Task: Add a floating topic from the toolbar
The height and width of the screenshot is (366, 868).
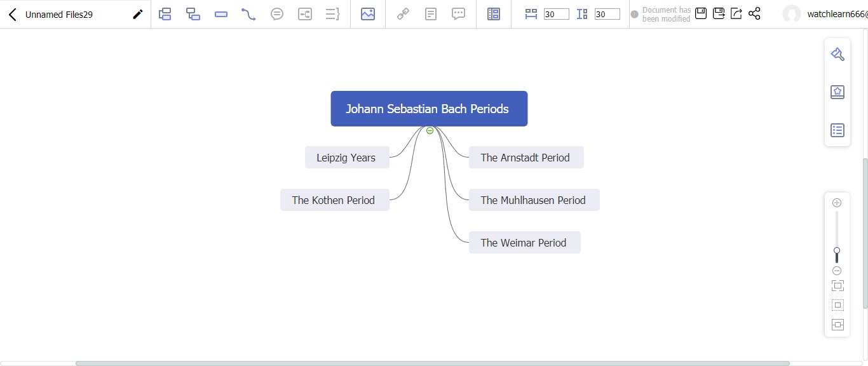Action: pos(221,14)
